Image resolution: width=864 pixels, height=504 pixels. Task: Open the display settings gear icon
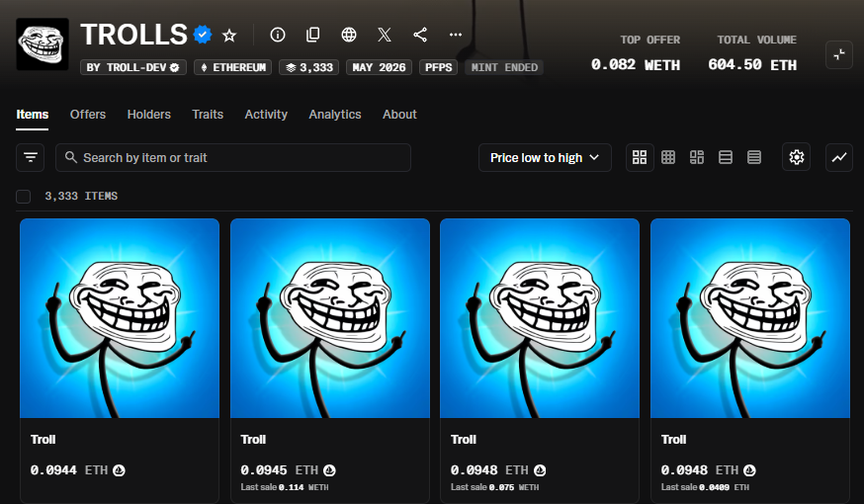[x=796, y=157]
